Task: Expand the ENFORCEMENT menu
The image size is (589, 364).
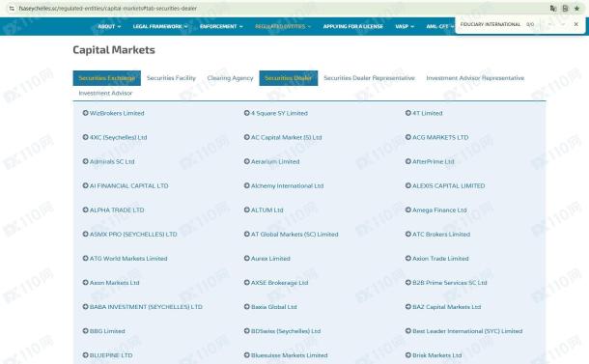Action: (221, 26)
